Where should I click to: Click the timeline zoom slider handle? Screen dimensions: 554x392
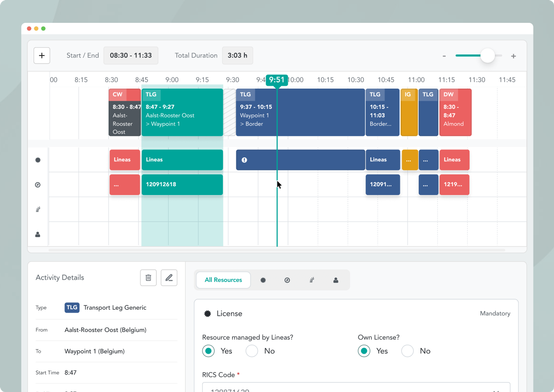tap(488, 56)
